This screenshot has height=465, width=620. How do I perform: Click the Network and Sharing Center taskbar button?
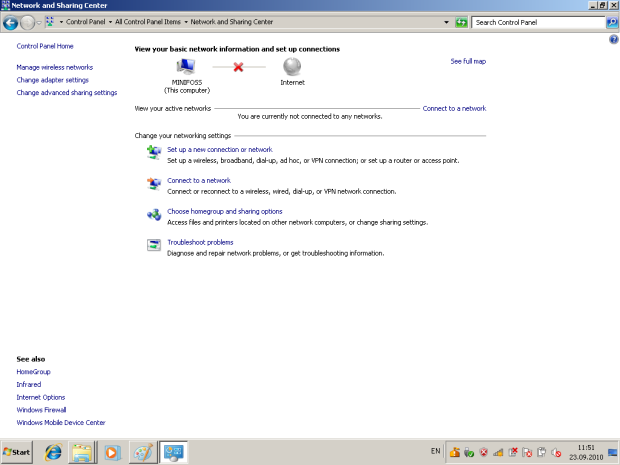(173, 452)
